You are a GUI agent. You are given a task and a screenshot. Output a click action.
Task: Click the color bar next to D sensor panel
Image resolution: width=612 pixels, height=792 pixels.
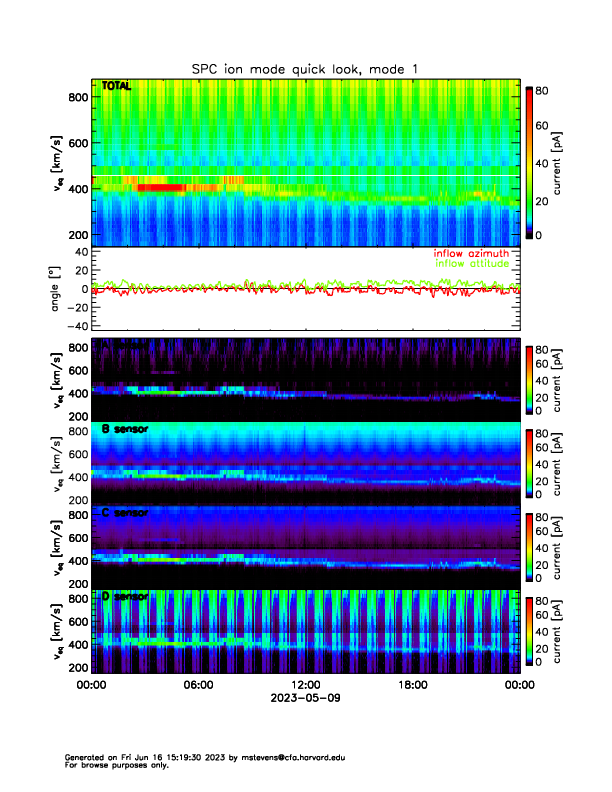[x=529, y=630]
